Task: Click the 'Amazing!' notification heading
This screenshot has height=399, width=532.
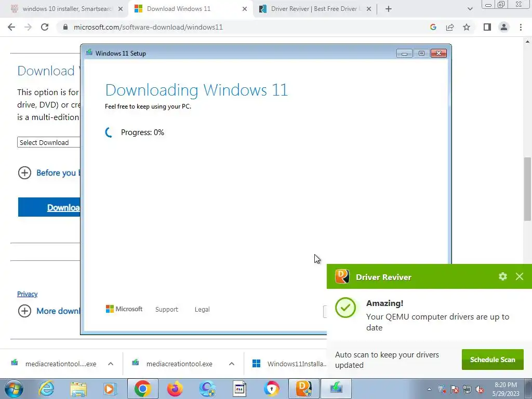Action: (x=385, y=303)
